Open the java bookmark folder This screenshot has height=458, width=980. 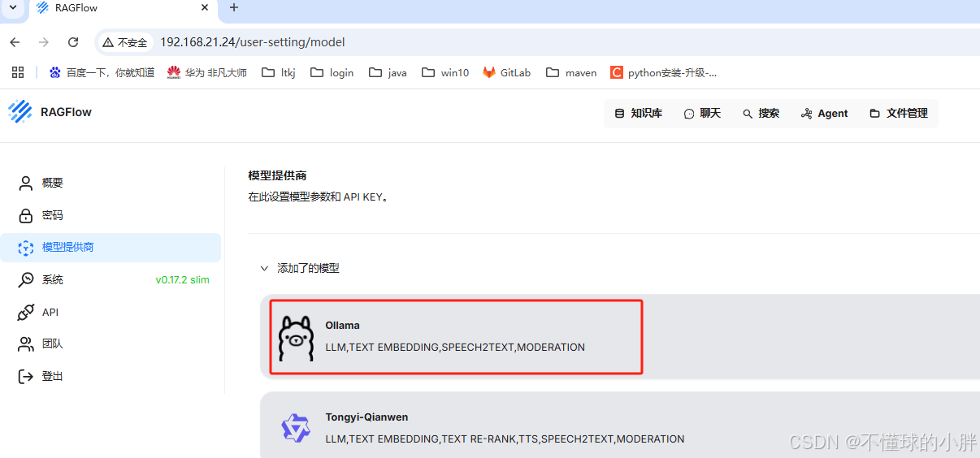click(388, 72)
